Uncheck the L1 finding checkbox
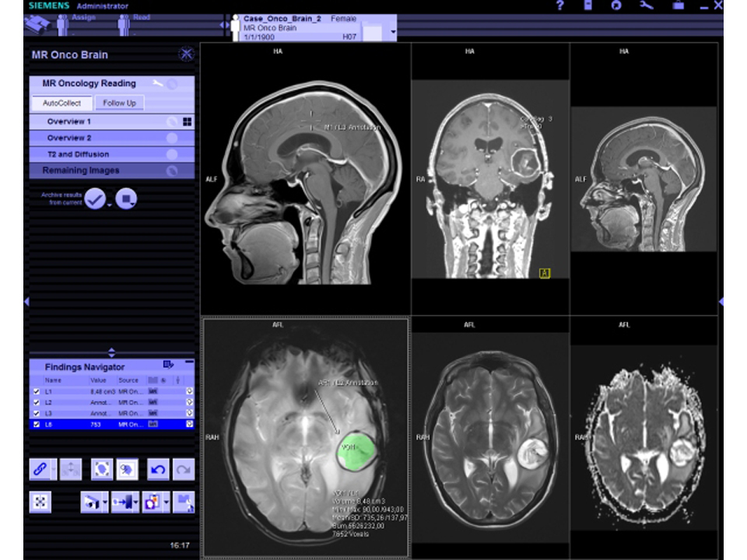 37,391
